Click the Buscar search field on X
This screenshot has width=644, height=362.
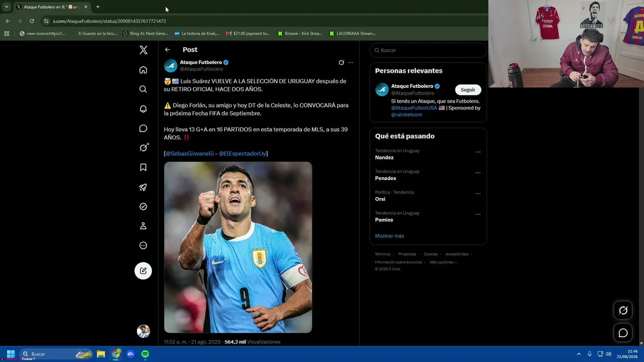[428, 50]
